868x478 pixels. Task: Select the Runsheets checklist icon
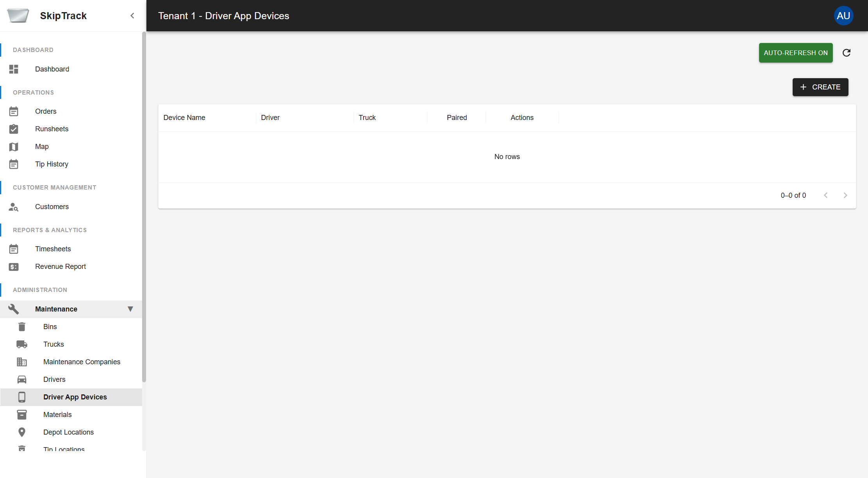tap(14, 129)
